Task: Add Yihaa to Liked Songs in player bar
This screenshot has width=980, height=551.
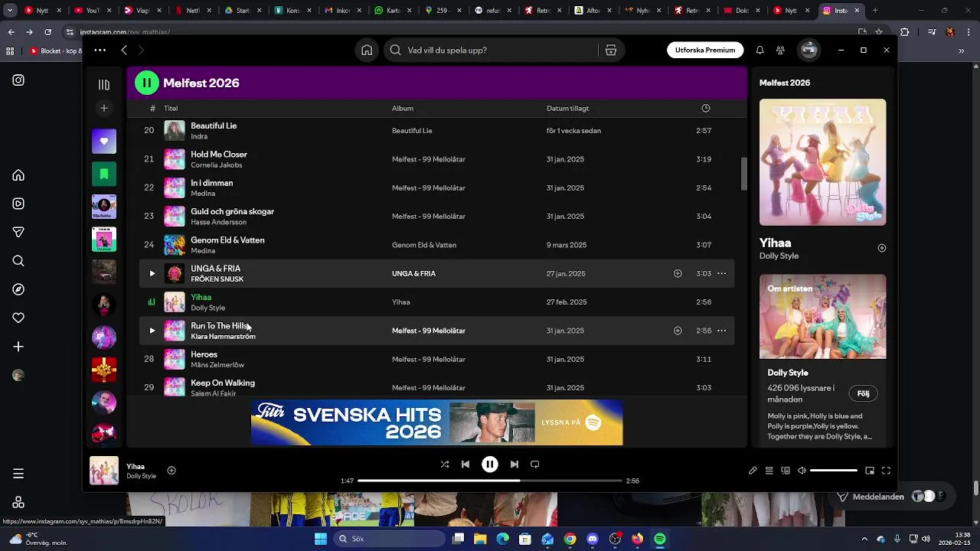Action: (x=171, y=471)
